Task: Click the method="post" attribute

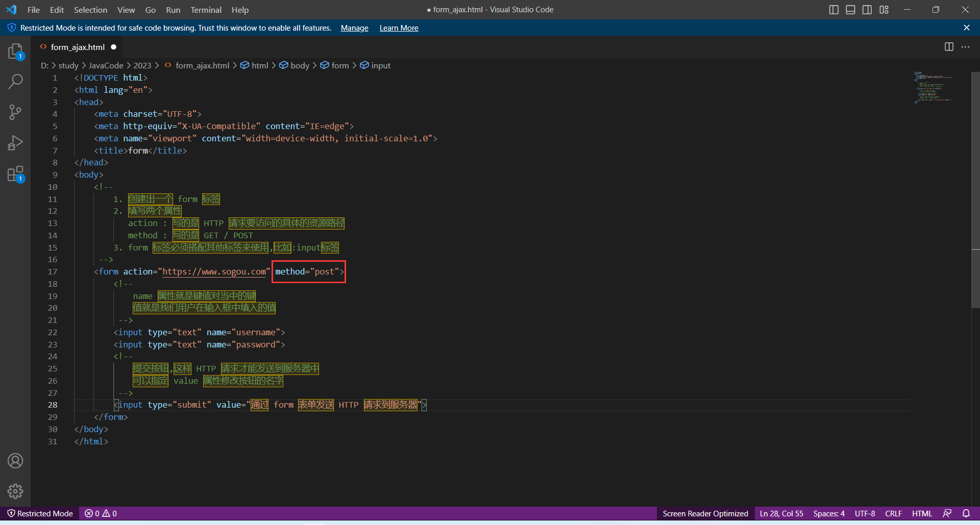Action: point(307,271)
